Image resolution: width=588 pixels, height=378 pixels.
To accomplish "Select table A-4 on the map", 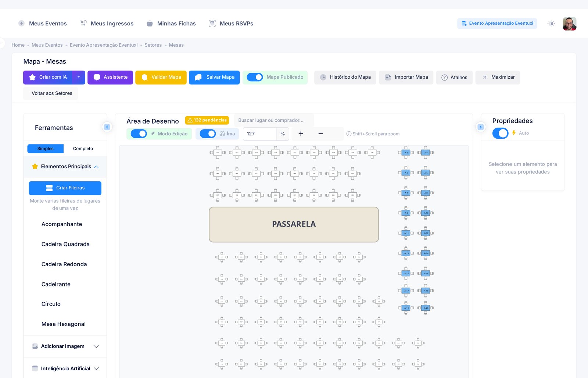I will coord(426,153).
